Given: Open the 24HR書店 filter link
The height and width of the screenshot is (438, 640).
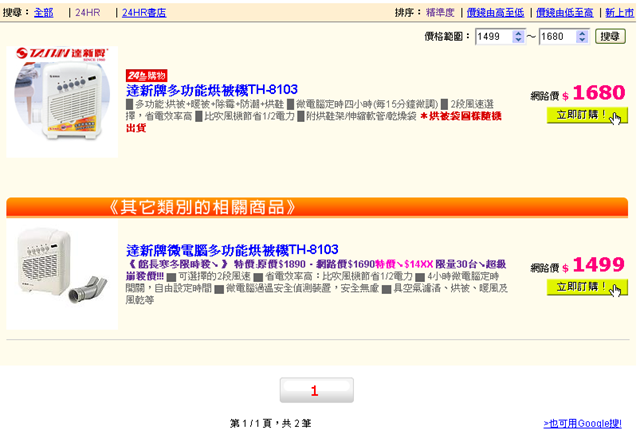Looking at the screenshot, I should tap(144, 13).
